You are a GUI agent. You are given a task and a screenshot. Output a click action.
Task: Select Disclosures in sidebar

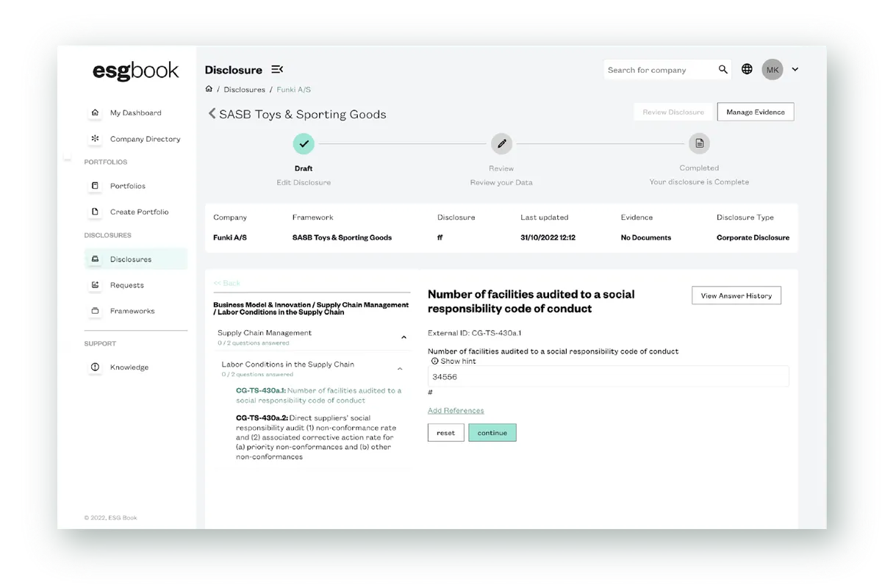coord(136,259)
